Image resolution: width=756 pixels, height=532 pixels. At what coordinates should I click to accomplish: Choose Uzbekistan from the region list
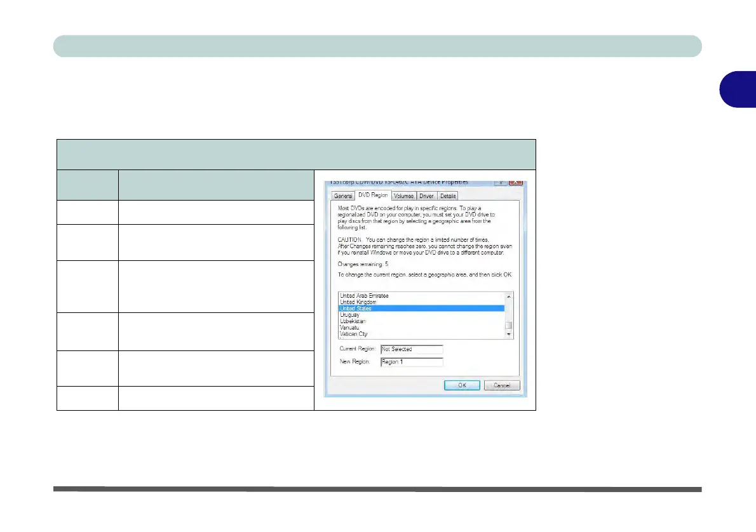(x=421, y=321)
